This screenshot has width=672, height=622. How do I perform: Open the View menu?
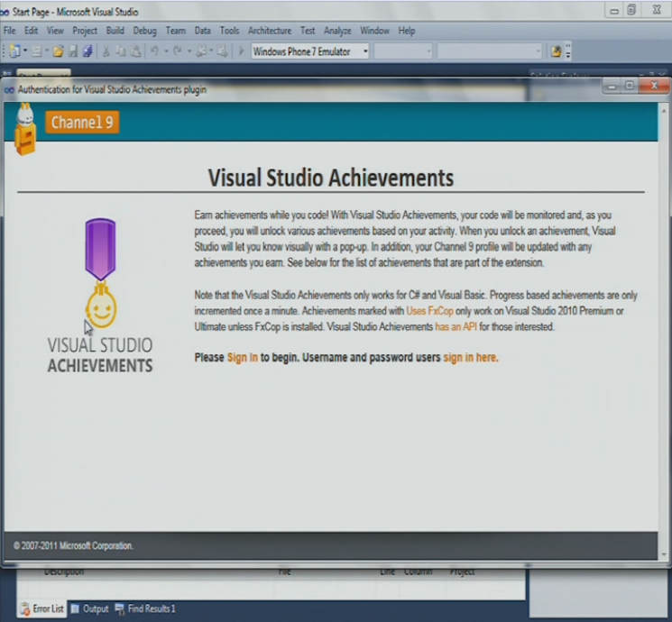point(55,31)
